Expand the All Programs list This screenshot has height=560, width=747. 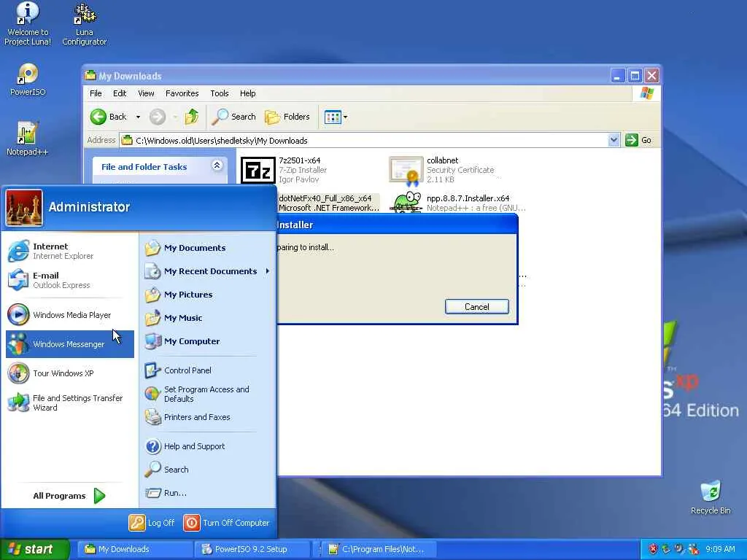pos(69,496)
